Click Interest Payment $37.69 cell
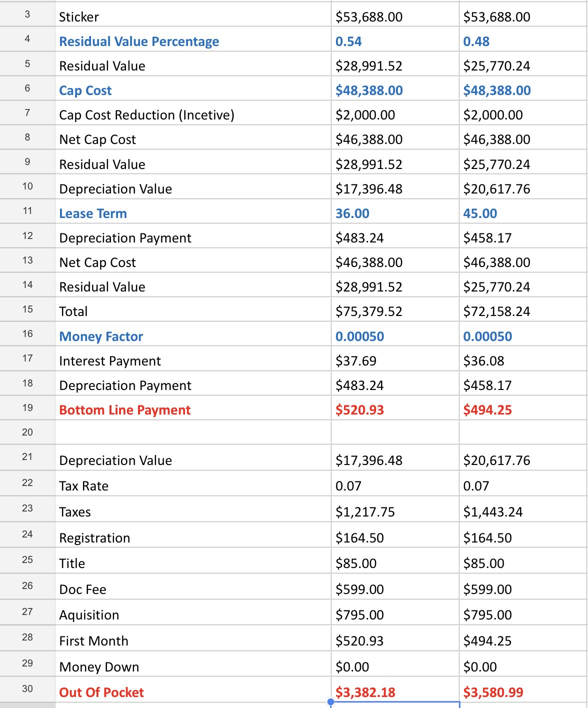Viewport: 588px width, 708px height. click(x=395, y=359)
